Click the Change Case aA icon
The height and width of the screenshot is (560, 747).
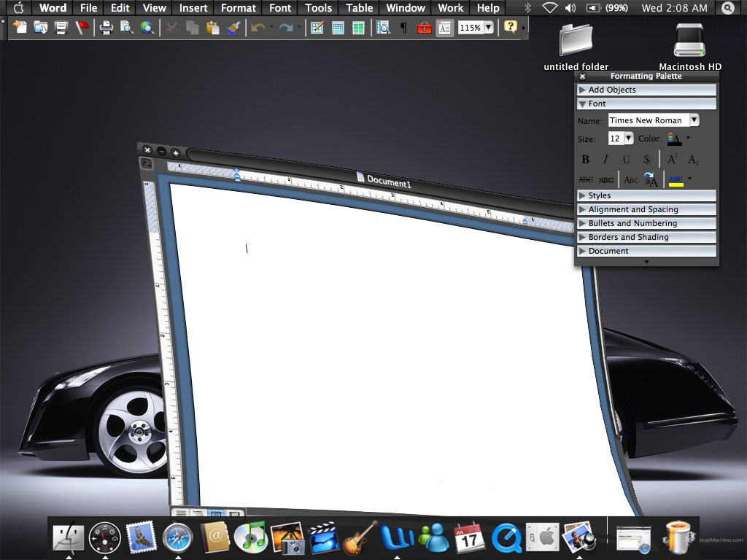point(651,179)
